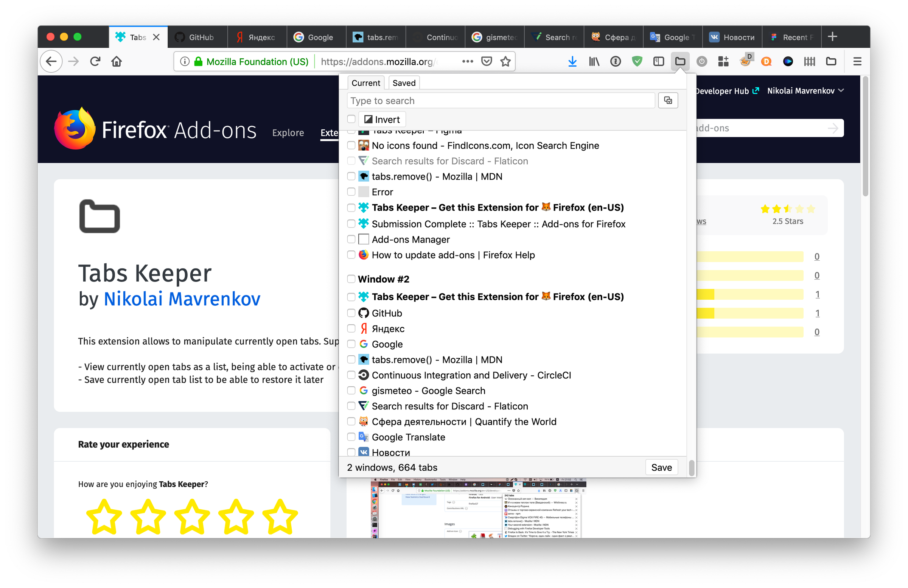Image resolution: width=908 pixels, height=588 pixels.
Task: Check the Error tab checkbox
Action: [351, 191]
